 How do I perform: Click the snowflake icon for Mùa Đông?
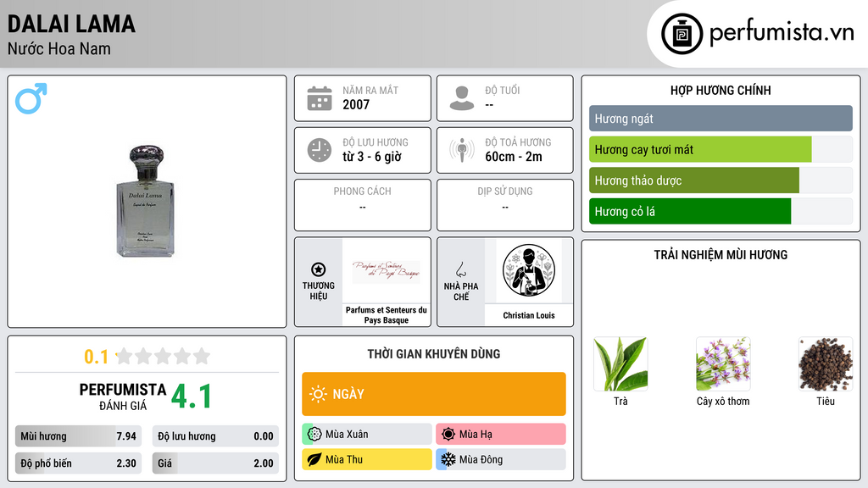(x=448, y=459)
